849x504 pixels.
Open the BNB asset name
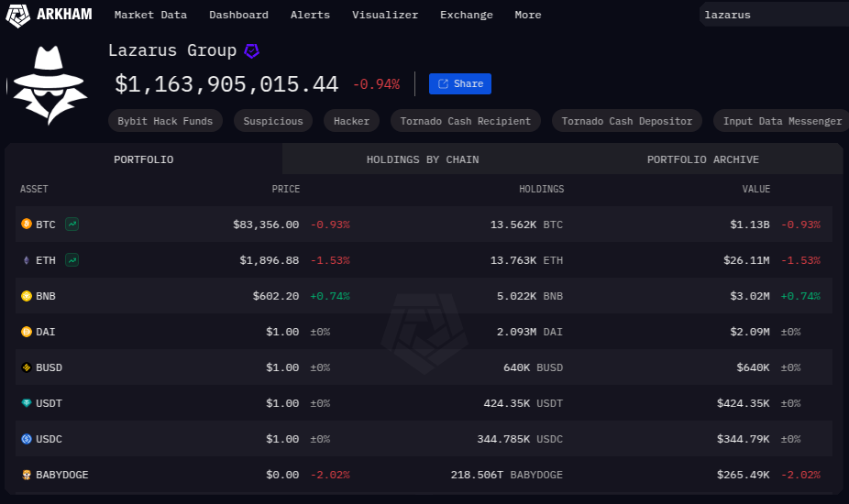click(x=46, y=296)
